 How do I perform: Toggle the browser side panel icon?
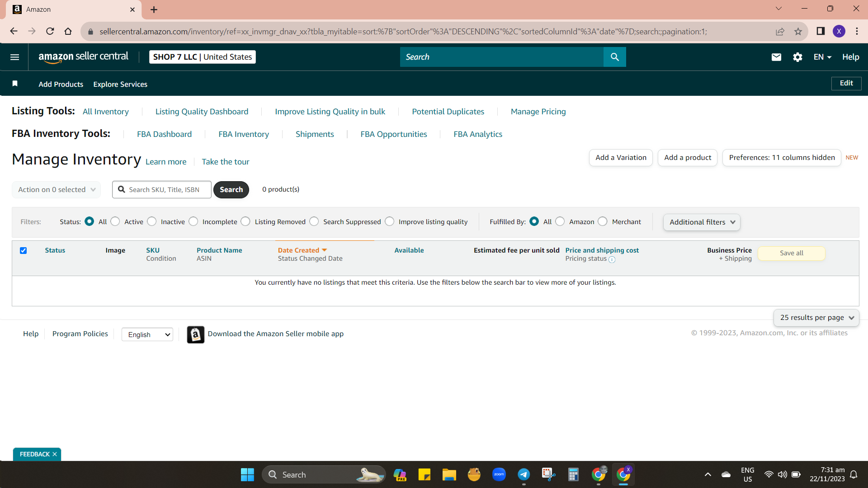(x=821, y=31)
